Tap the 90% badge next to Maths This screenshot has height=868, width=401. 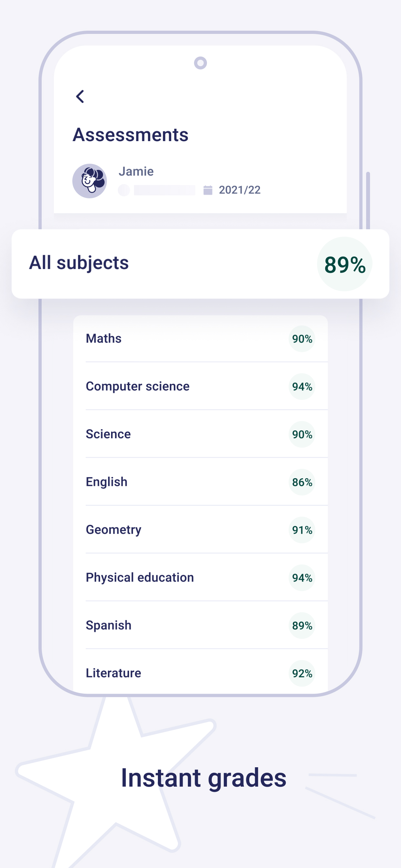tap(302, 339)
